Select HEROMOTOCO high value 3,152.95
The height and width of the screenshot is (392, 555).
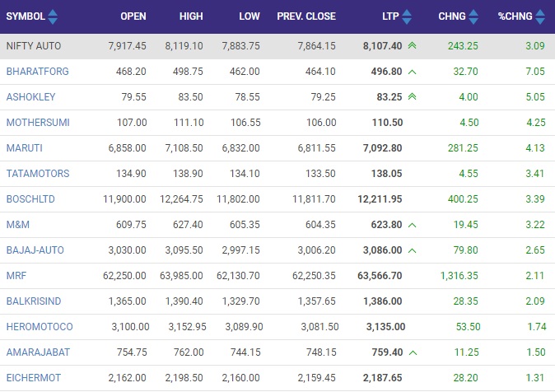pos(187,326)
